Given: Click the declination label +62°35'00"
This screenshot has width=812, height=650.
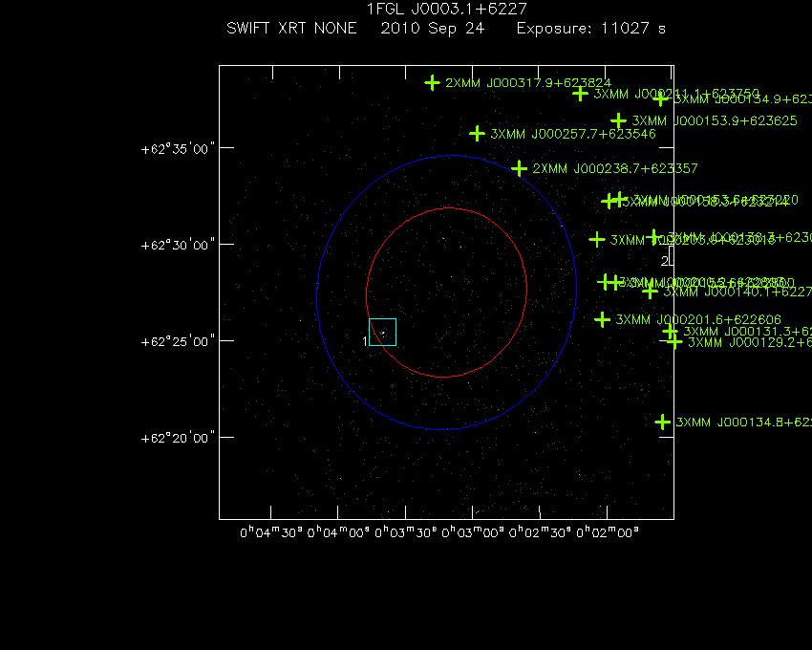Looking at the screenshot, I should (178, 149).
